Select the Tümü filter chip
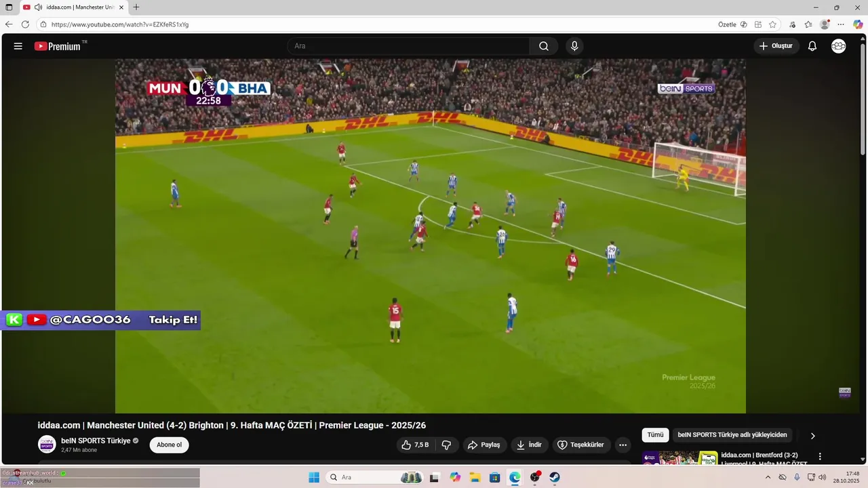Screen dimensions: 868x488 (655, 435)
